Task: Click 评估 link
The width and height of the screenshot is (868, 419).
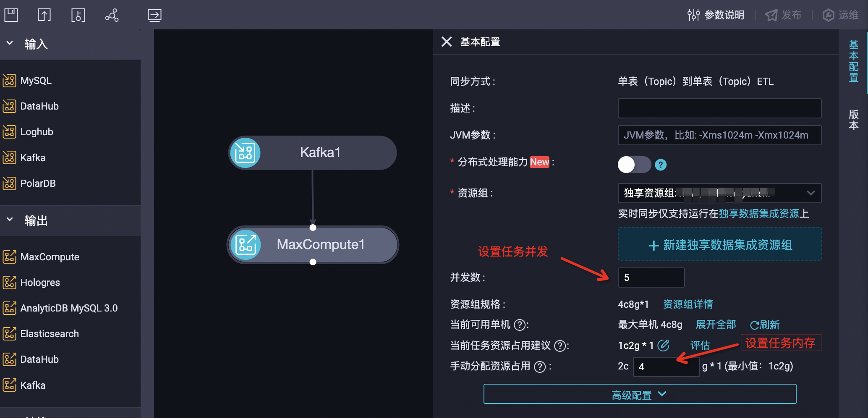Action: (x=700, y=345)
